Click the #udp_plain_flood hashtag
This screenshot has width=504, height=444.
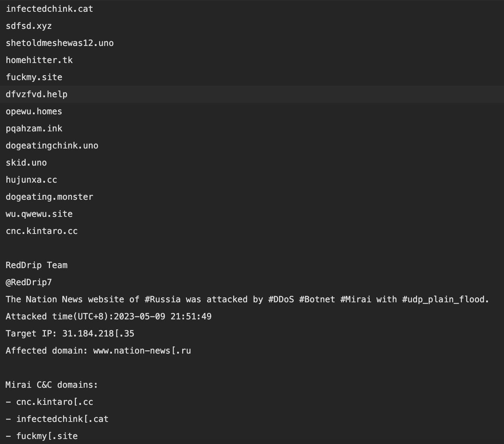(445, 299)
